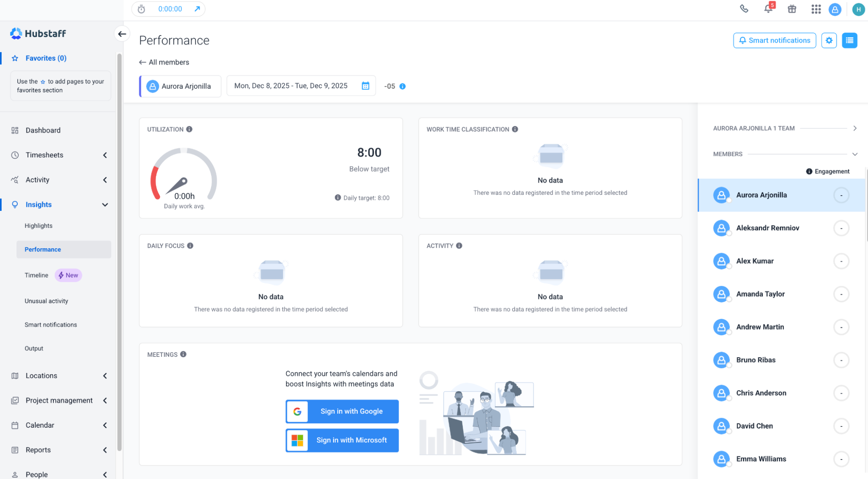Click the timer expand arrow icon

coord(197,9)
